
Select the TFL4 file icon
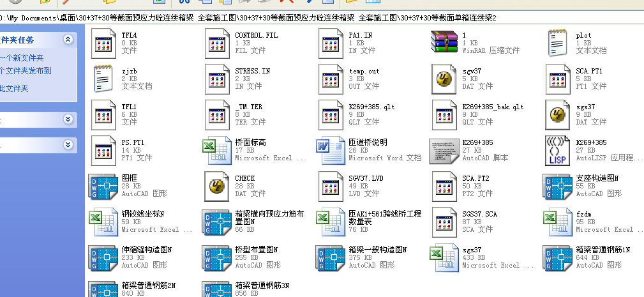pos(103,43)
